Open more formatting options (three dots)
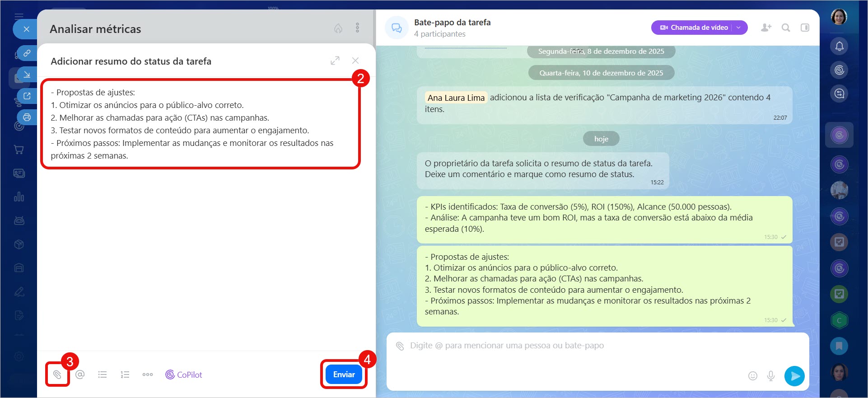The height and width of the screenshot is (398, 868). click(x=148, y=375)
